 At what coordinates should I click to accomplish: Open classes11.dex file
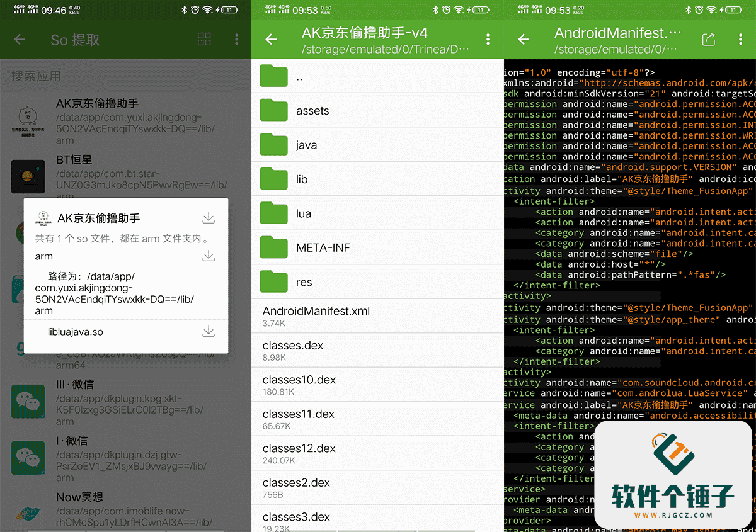pos(377,420)
